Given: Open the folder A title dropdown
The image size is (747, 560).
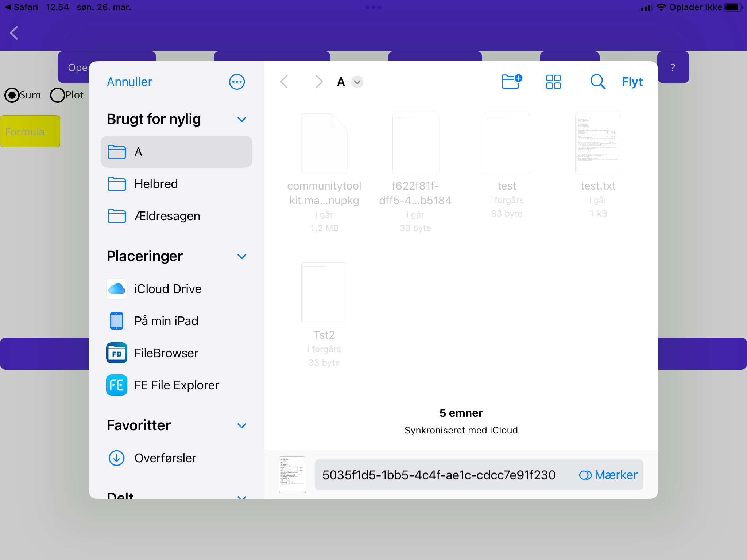Looking at the screenshot, I should coord(357,82).
